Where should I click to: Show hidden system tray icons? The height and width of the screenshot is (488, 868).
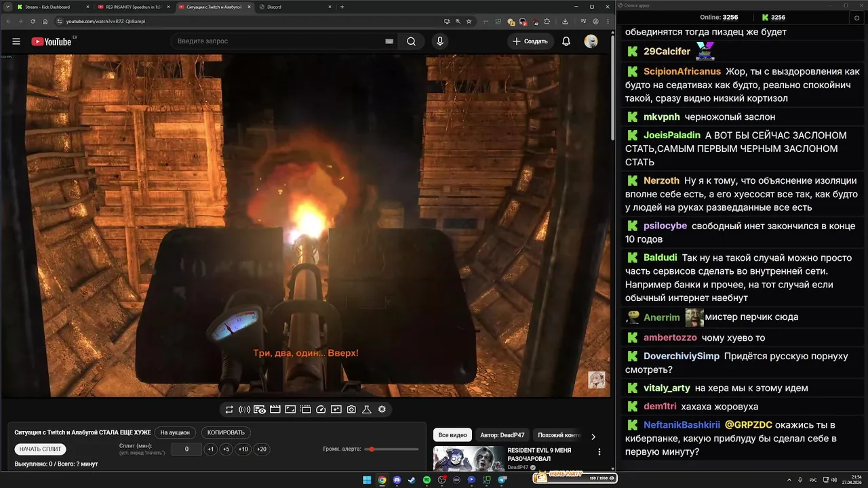point(789,480)
